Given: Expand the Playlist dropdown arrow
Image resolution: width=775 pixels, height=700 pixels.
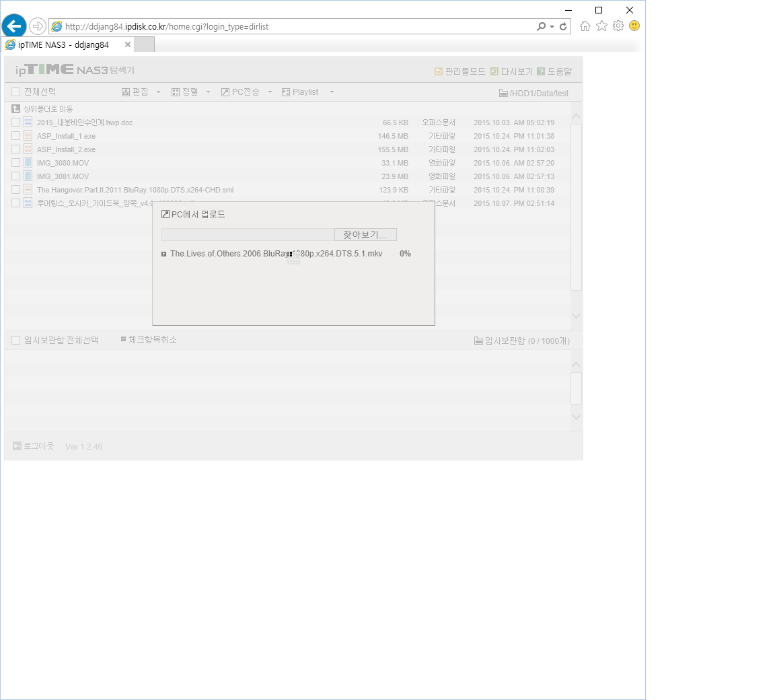Looking at the screenshot, I should 332,92.
